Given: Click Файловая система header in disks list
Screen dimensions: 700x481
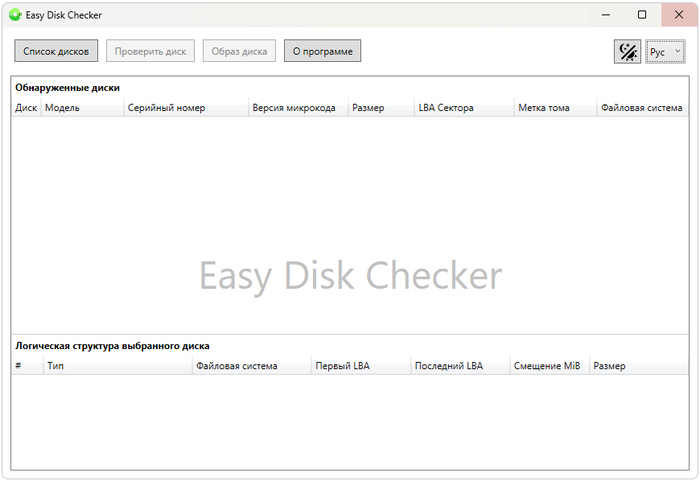Looking at the screenshot, I should click(x=642, y=108).
